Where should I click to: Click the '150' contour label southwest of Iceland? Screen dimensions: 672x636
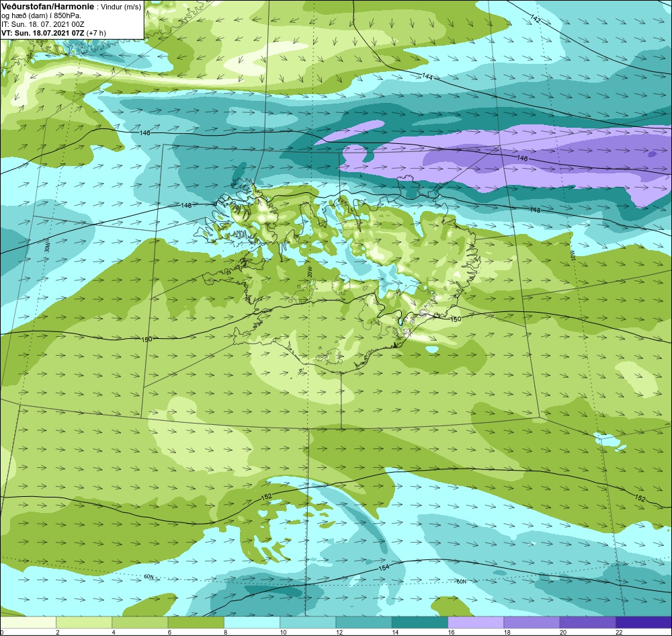pos(146,340)
